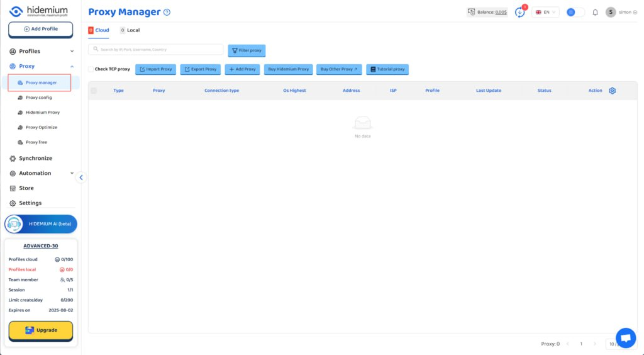Click Buy Other Proxy link button
This screenshot has width=644, height=355.
pyautogui.click(x=339, y=69)
